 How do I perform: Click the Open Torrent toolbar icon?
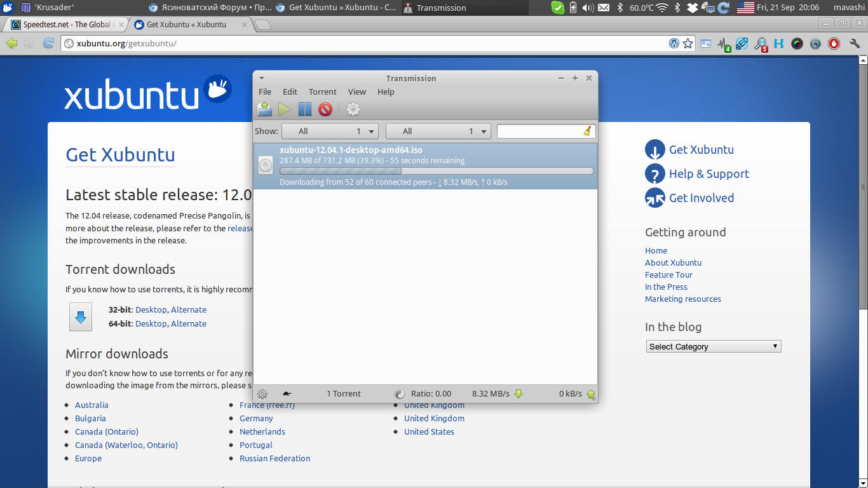point(264,109)
